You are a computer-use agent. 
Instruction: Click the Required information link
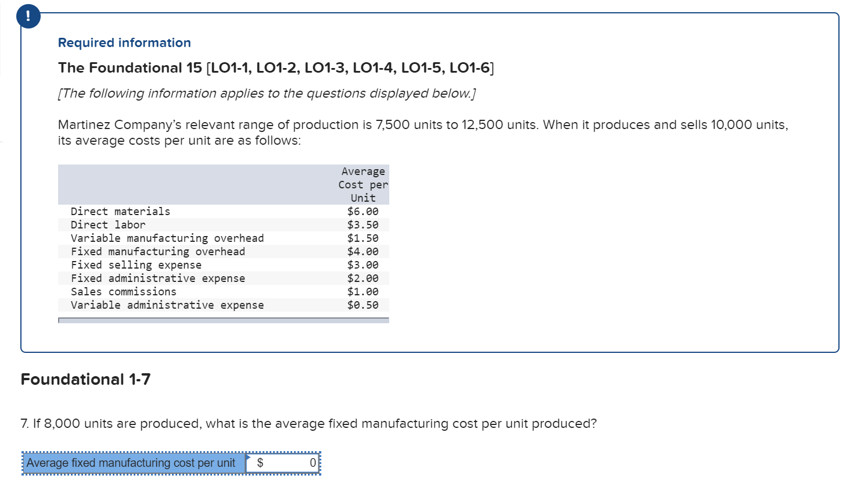tap(124, 42)
